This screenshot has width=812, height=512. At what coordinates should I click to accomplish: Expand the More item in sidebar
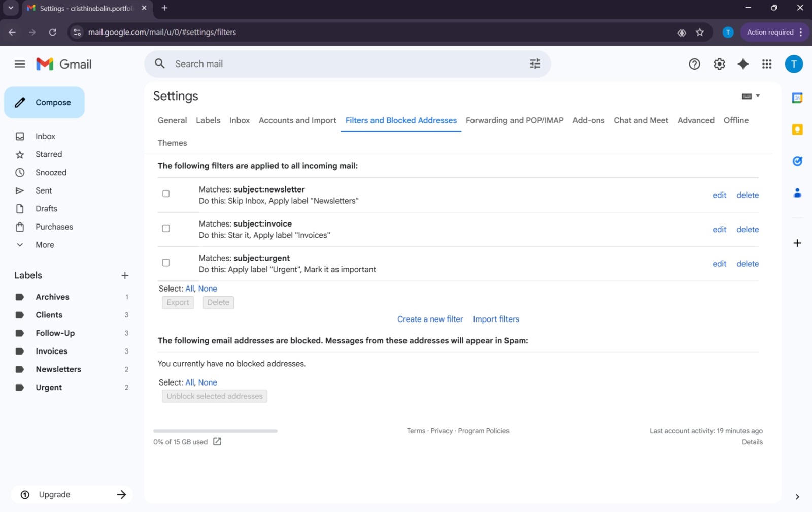tap(44, 245)
